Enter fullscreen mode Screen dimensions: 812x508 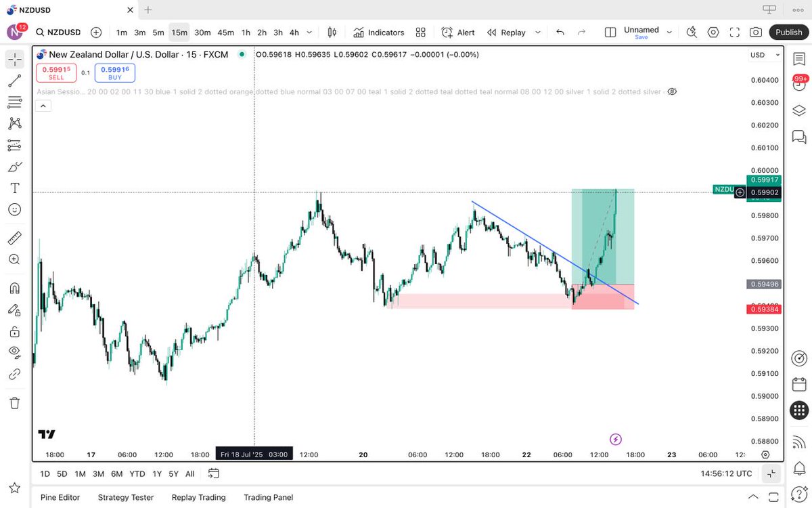click(735, 33)
